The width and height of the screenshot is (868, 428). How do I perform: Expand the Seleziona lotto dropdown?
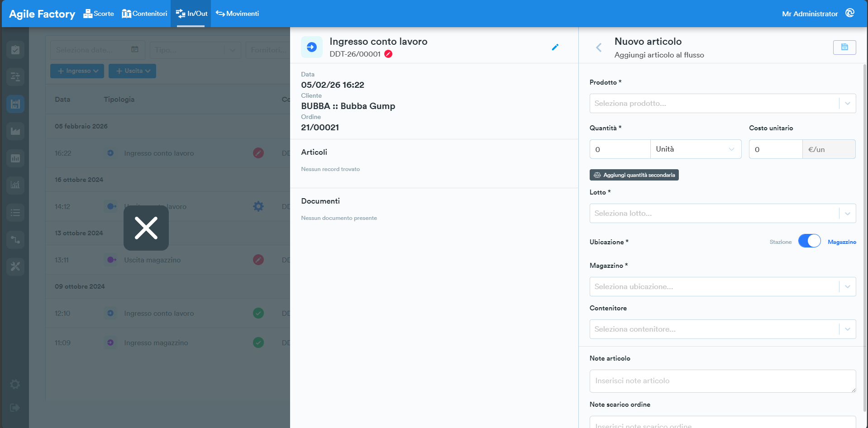click(722, 213)
